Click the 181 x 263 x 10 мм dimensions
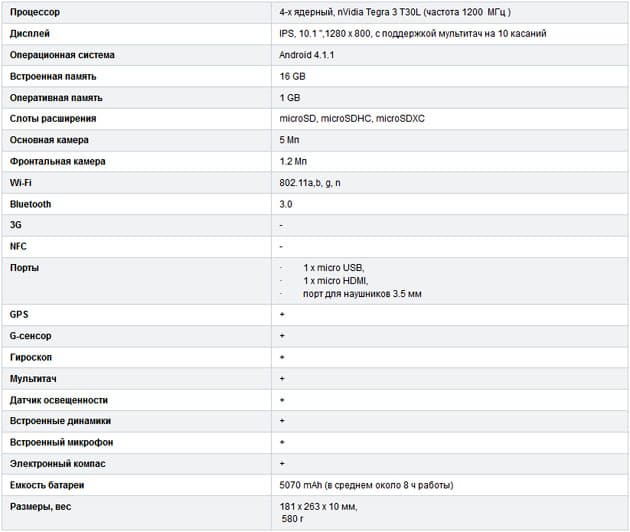Viewport: 630px width, 532px height. click(x=318, y=507)
